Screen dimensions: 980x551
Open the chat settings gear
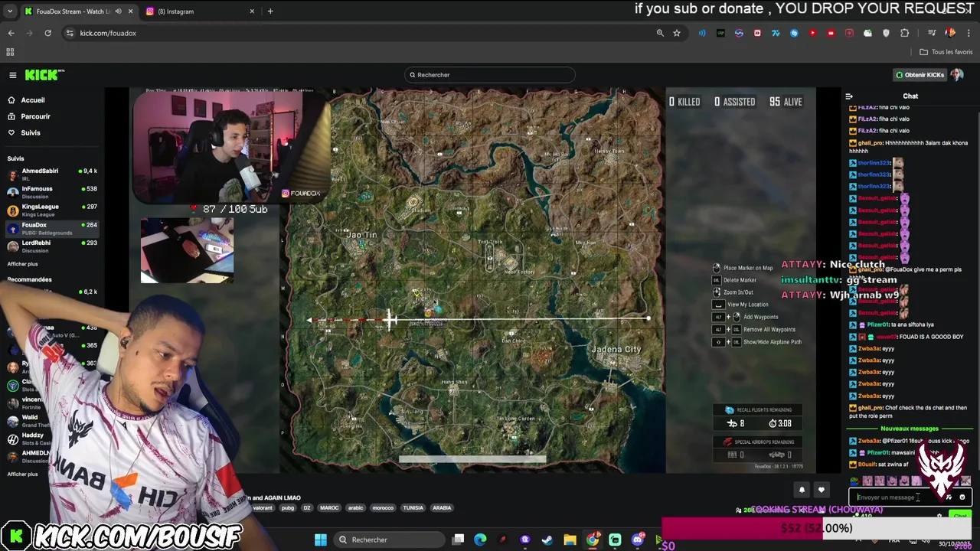pos(939,517)
